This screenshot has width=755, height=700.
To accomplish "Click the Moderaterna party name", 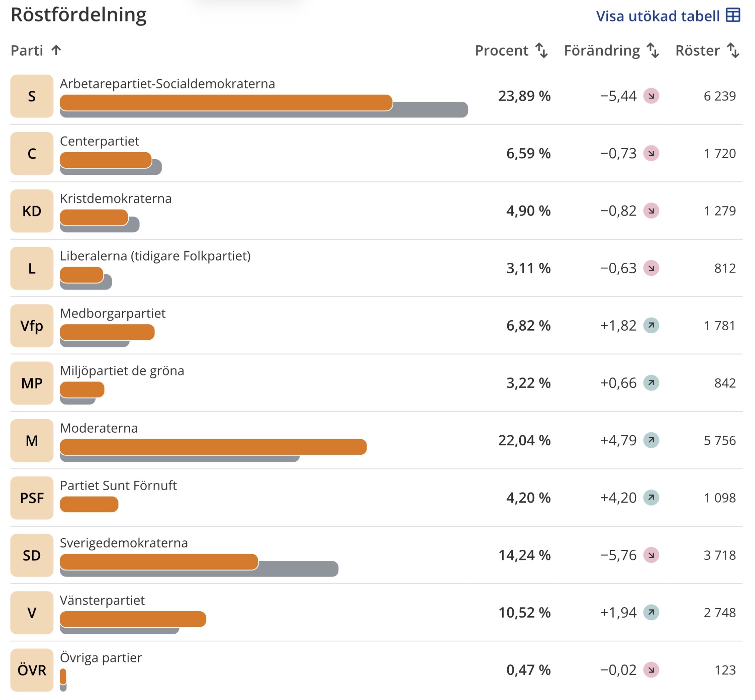I will click(98, 428).
